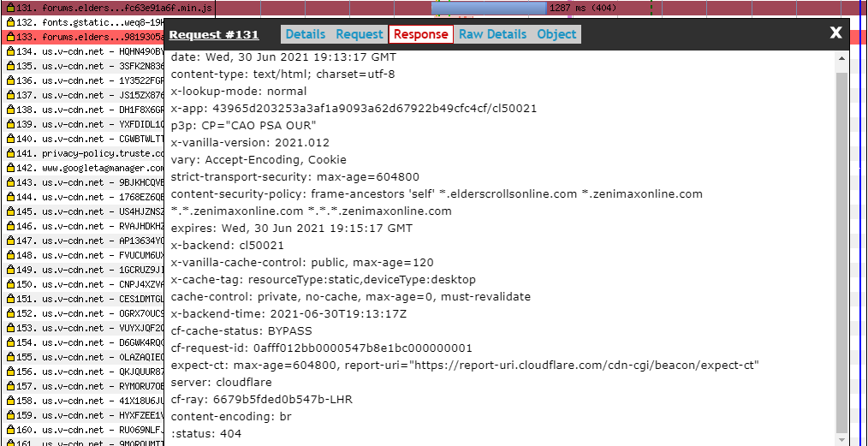This screenshot has height=446, width=868.
Task: Open the Details tab
Action: pyautogui.click(x=305, y=34)
